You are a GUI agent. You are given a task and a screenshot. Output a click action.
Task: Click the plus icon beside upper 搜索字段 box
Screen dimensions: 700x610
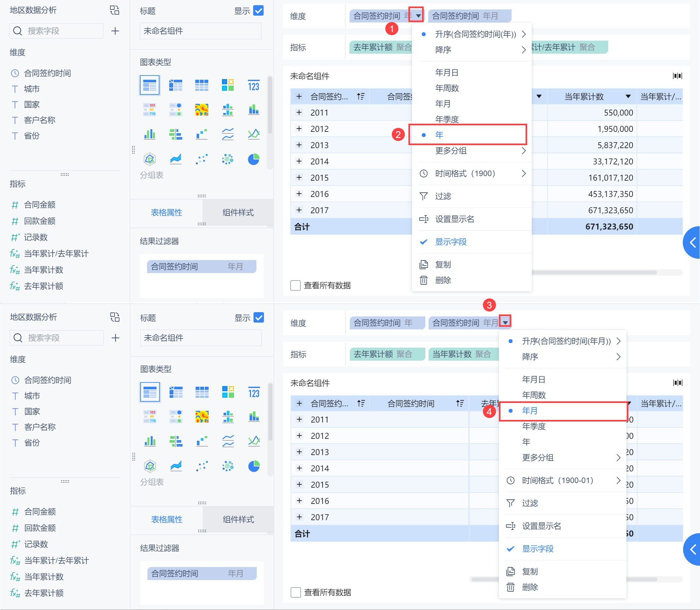115,31
